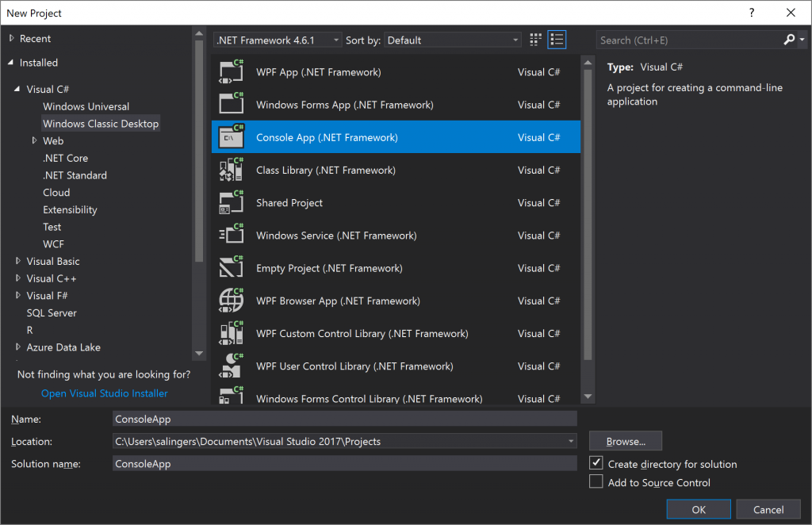Select .NET Core category
Viewport: 812px width, 525px height.
[x=65, y=158]
